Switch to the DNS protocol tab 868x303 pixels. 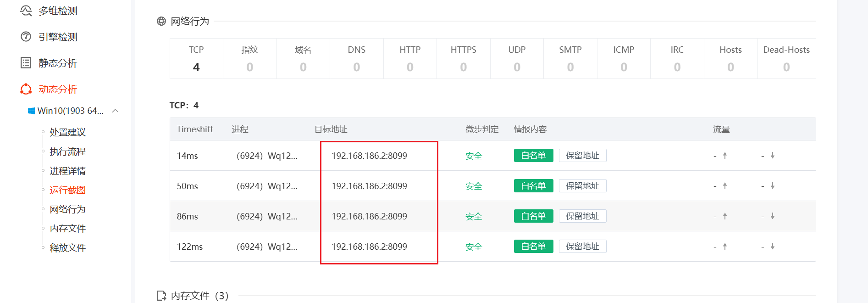click(356, 58)
